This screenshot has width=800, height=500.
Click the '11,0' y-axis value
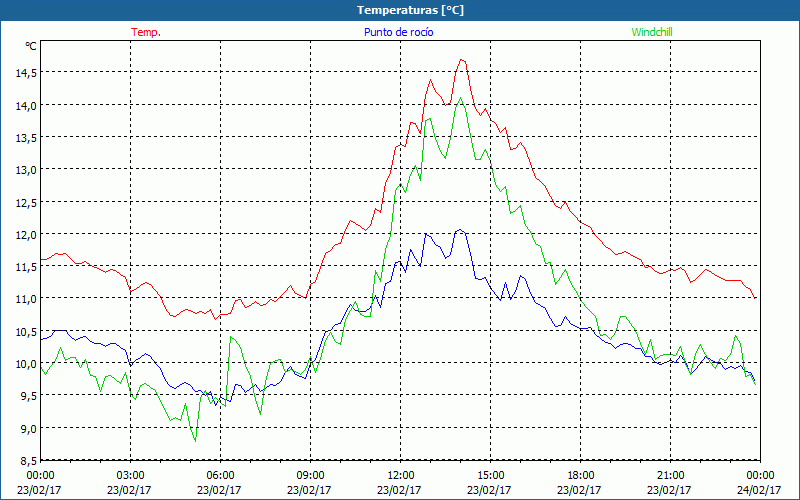click(x=26, y=299)
